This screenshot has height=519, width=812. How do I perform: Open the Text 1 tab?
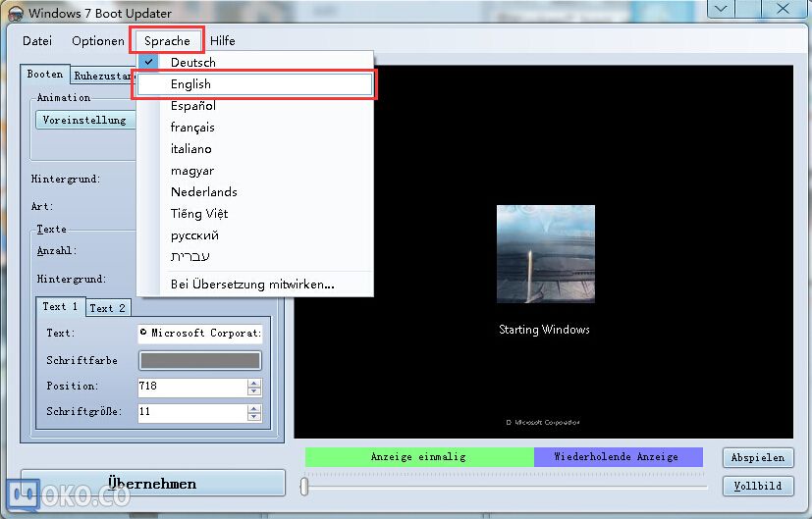[60, 306]
